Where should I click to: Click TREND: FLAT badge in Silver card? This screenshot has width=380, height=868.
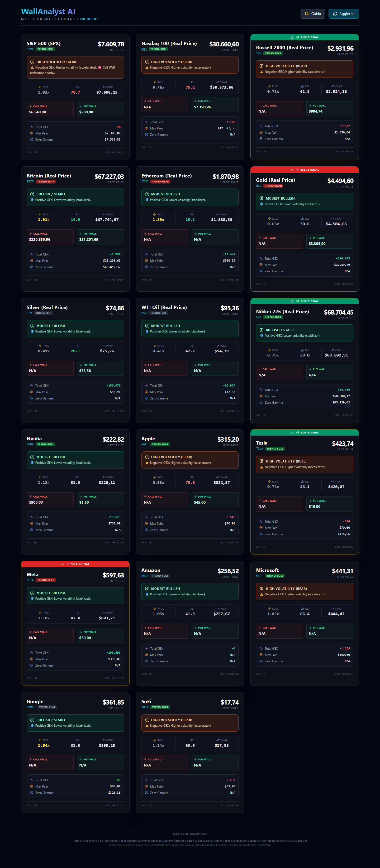(x=44, y=313)
